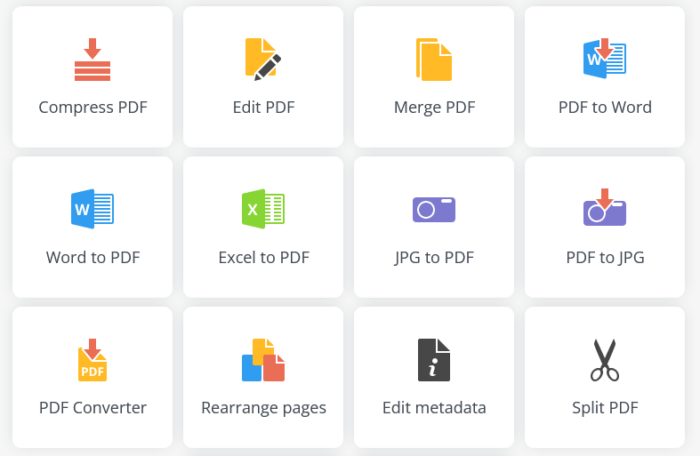Select the Rearrange pages colored sheets icon
Viewport: 700px width, 456px height.
[x=263, y=360]
